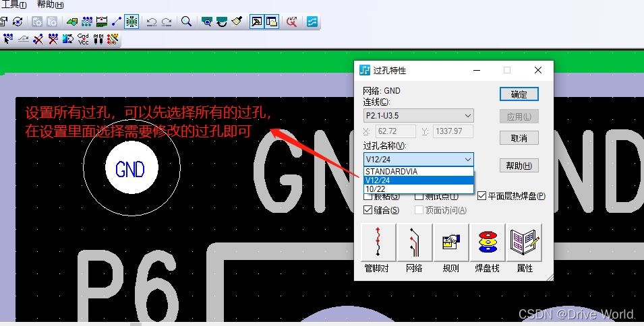
Task: Open the Drafting toolbar icon with shapes
Action: [x=72, y=22]
